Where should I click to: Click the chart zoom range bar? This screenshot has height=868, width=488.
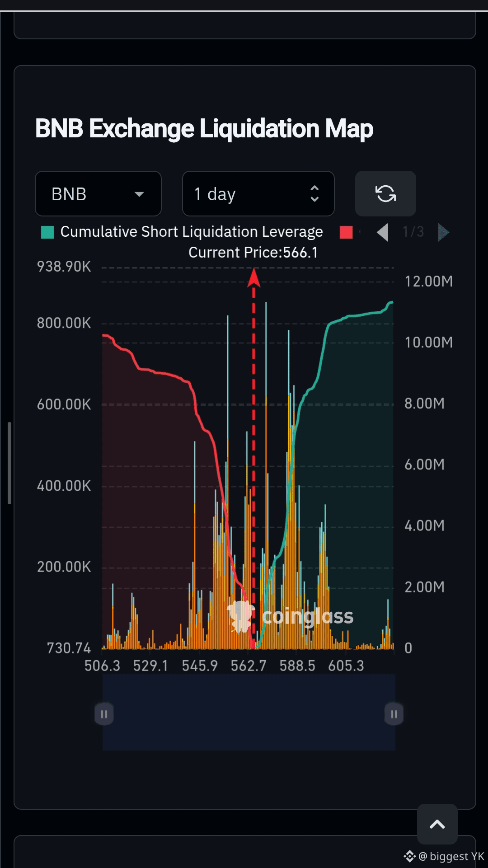coord(249,713)
